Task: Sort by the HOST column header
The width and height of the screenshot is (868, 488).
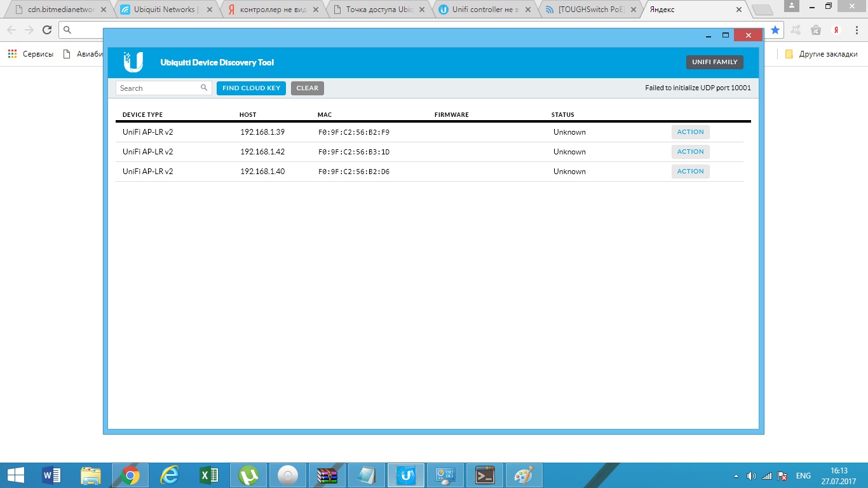Action: [x=248, y=115]
